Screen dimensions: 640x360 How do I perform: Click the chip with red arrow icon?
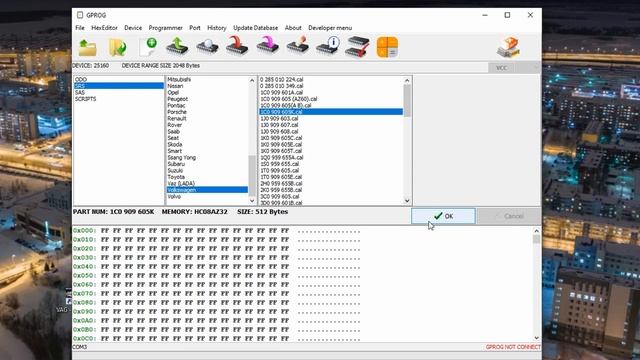pos(237,46)
